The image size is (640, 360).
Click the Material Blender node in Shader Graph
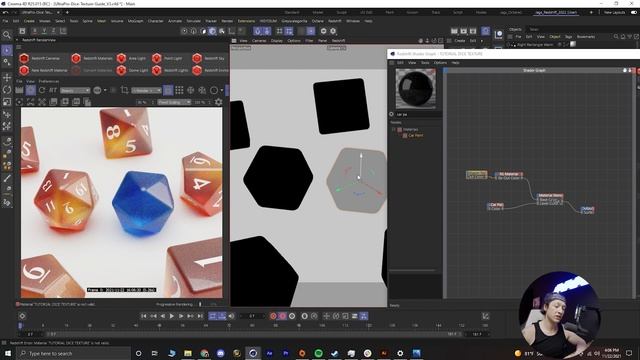point(550,199)
